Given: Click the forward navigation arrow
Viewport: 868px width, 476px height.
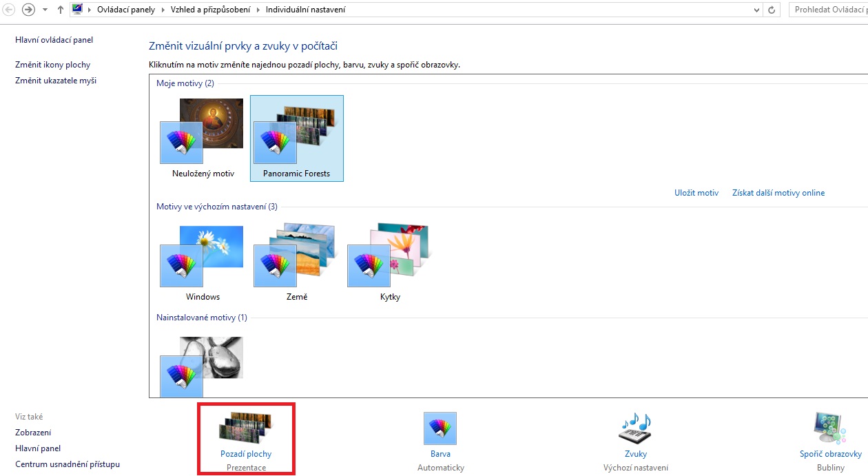Looking at the screenshot, I should pyautogui.click(x=28, y=10).
